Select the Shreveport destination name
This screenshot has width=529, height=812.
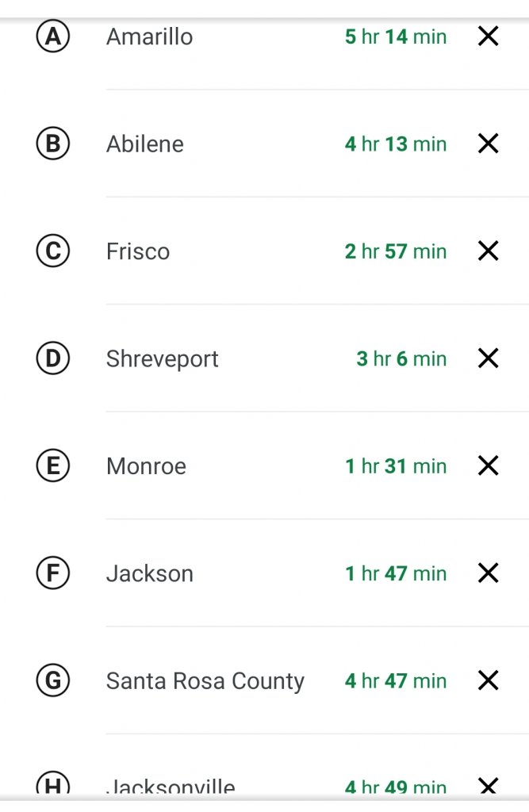163,358
